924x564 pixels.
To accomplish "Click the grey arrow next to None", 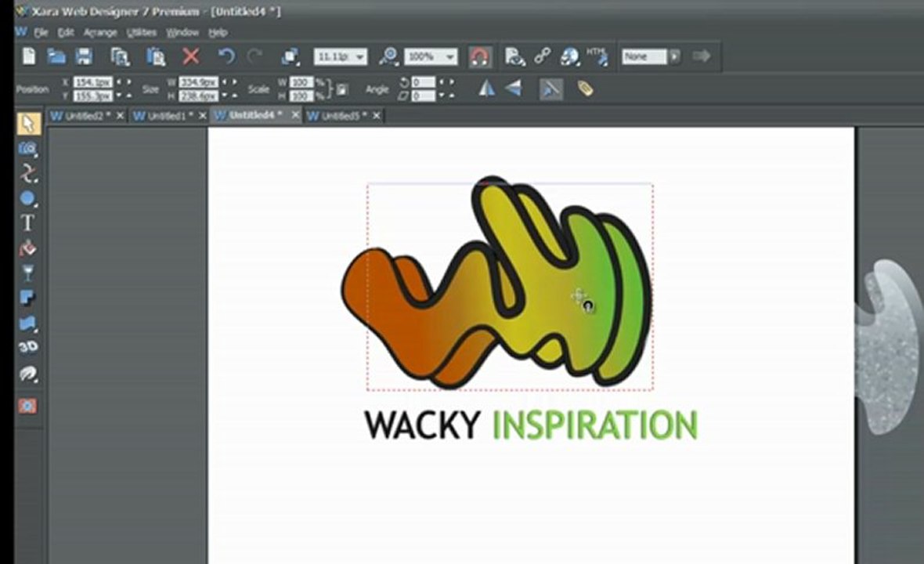I will (x=702, y=56).
